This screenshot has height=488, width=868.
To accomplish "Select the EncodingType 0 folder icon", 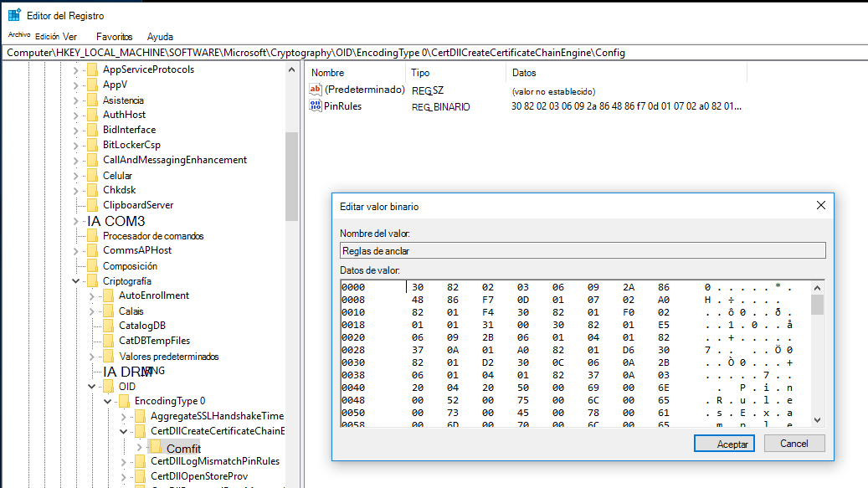I will click(125, 401).
